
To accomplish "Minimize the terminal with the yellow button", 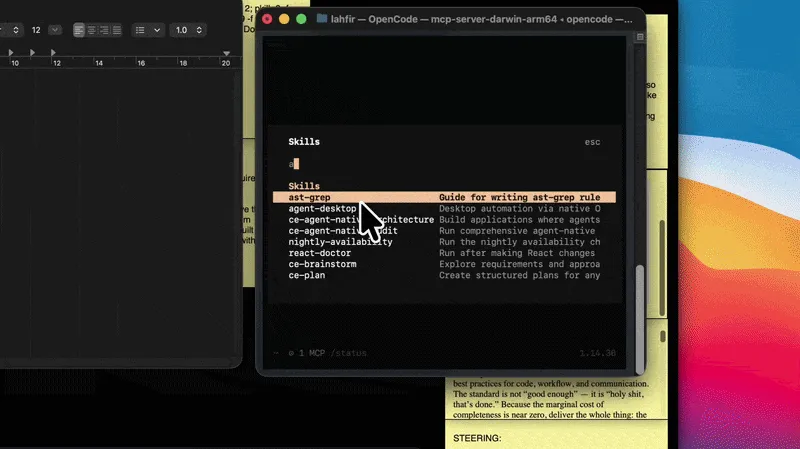I will coord(284,19).
